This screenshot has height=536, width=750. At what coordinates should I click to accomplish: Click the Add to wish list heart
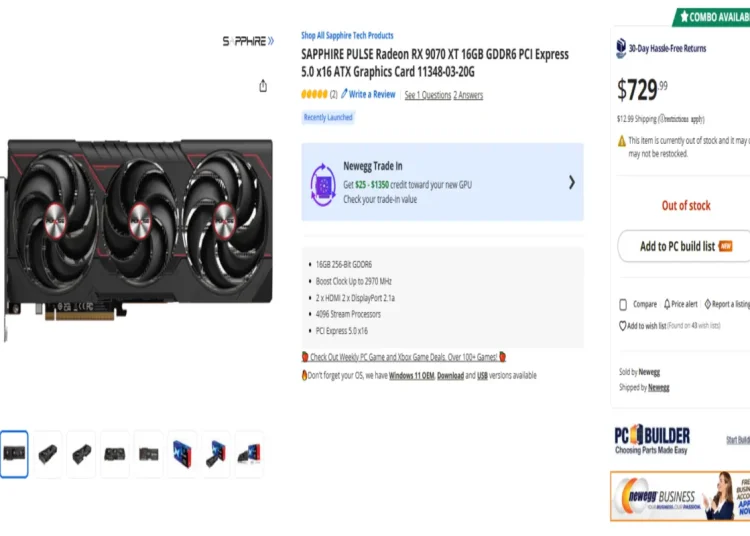click(x=622, y=326)
